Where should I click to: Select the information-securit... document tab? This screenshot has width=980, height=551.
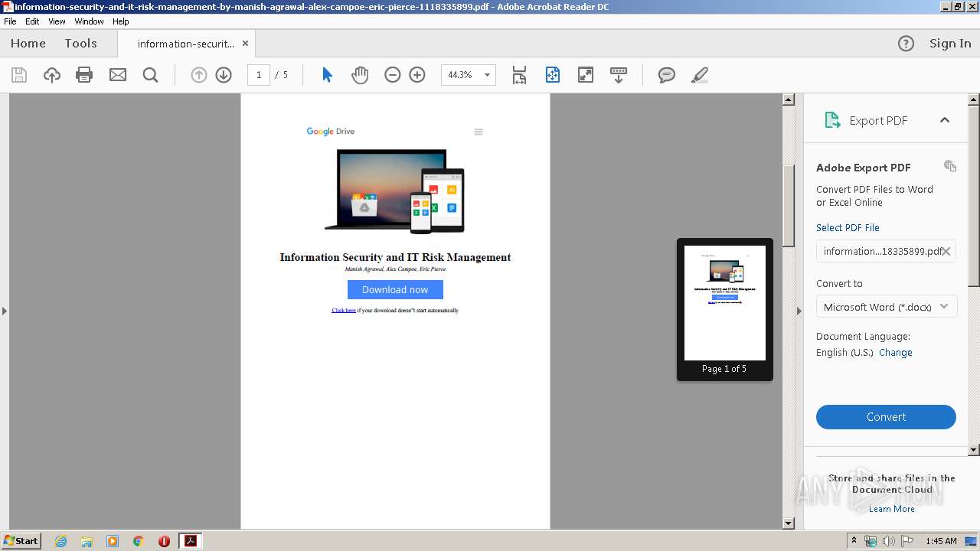click(186, 44)
